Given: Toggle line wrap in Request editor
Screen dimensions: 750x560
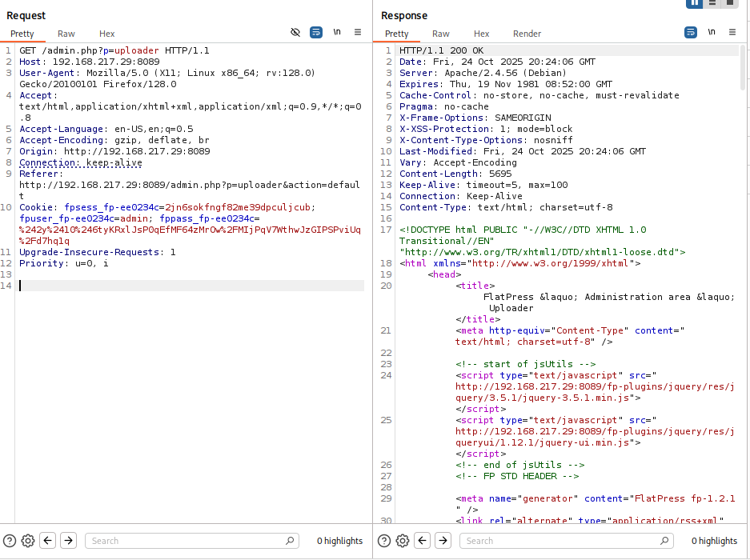Looking at the screenshot, I should (x=316, y=33).
